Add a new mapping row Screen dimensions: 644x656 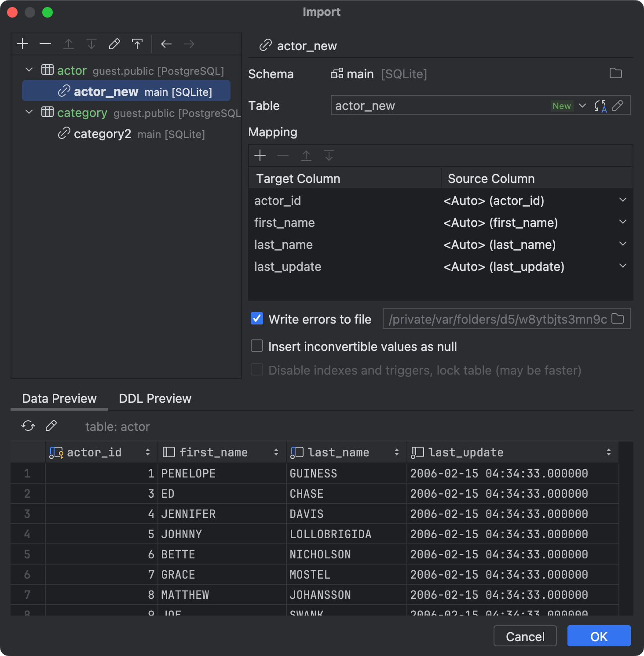coord(260,156)
